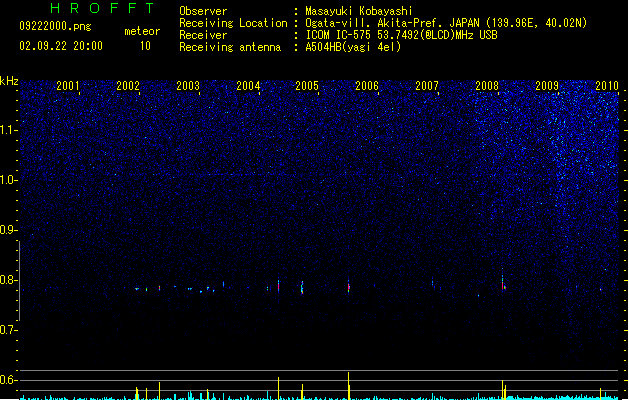Click the 2004 time axis marker
This screenshot has width=629, height=400.
pos(248,86)
